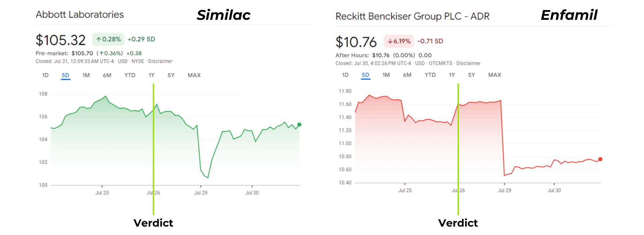Click the green 0.28% up-arrow badge
644x235 pixels.
[x=108, y=39]
